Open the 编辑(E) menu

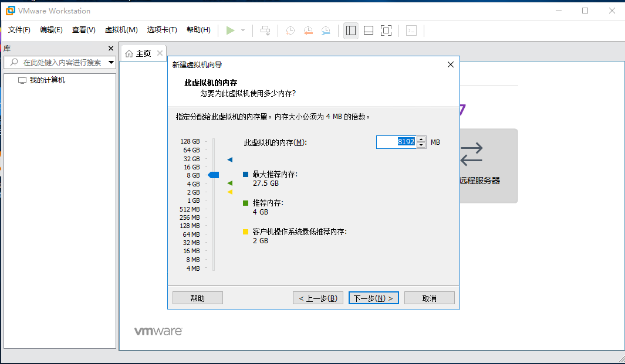click(51, 30)
